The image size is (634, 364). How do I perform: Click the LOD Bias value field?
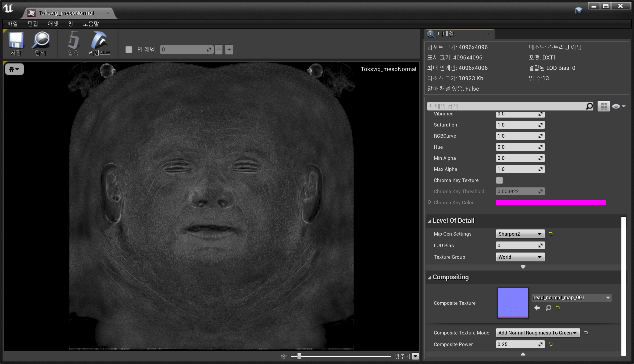pyautogui.click(x=520, y=245)
